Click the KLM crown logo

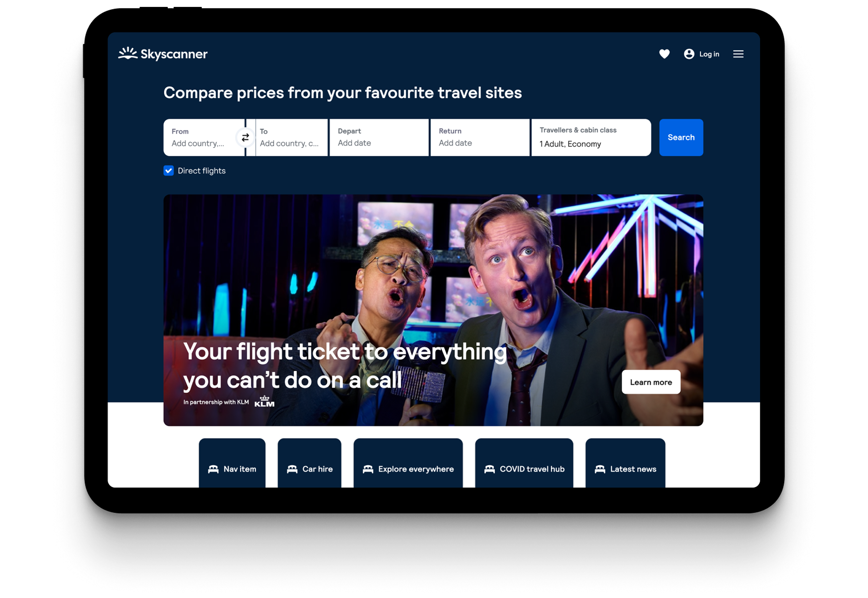pos(264,401)
